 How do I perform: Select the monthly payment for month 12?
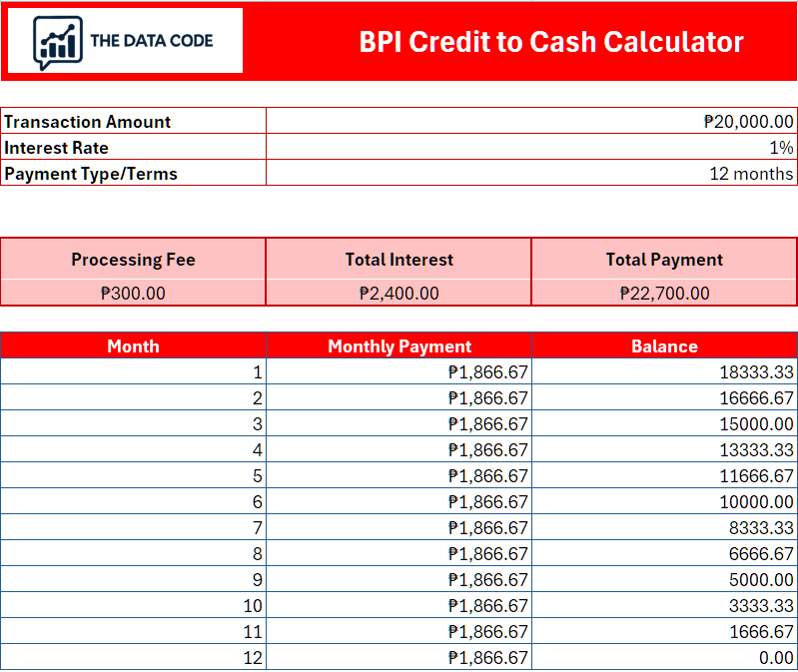pos(399,658)
